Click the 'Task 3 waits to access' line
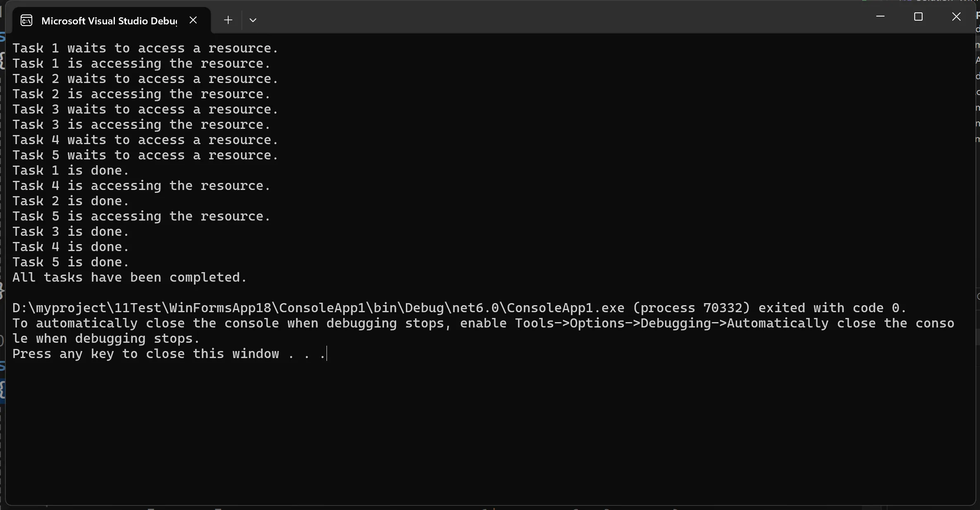 [x=145, y=109]
